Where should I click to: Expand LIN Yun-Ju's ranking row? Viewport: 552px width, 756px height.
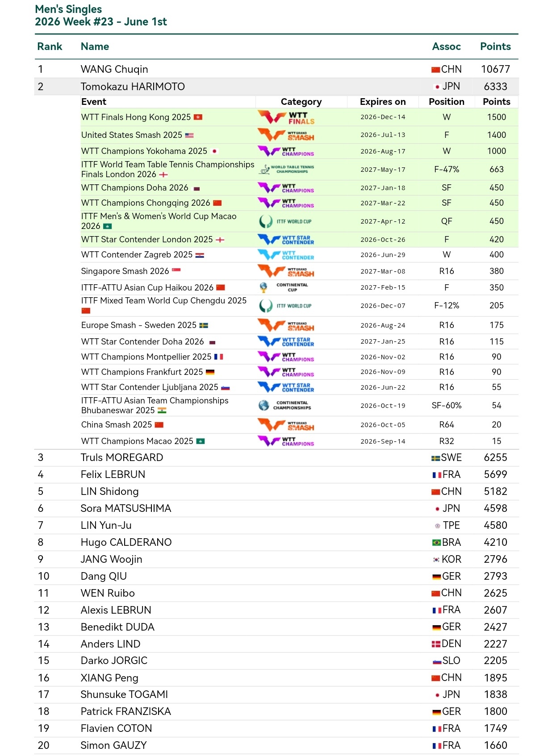276,526
